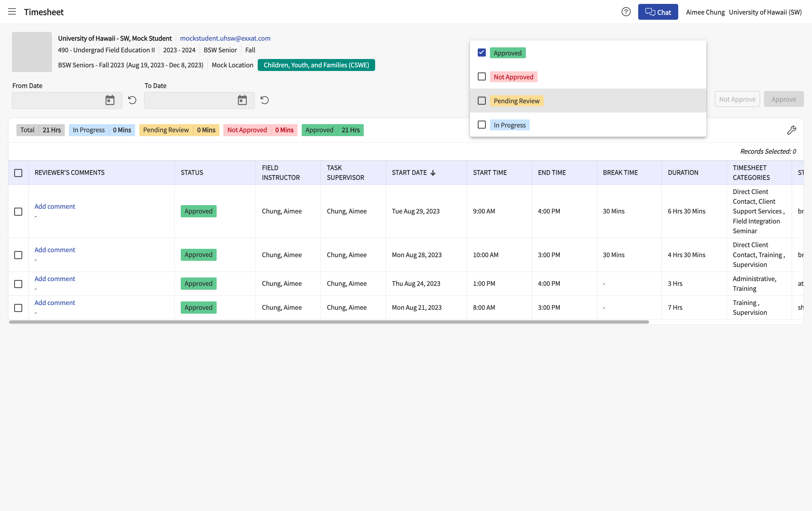
Task: Click the In Progress 0 Mins badge
Action: pyautogui.click(x=102, y=130)
